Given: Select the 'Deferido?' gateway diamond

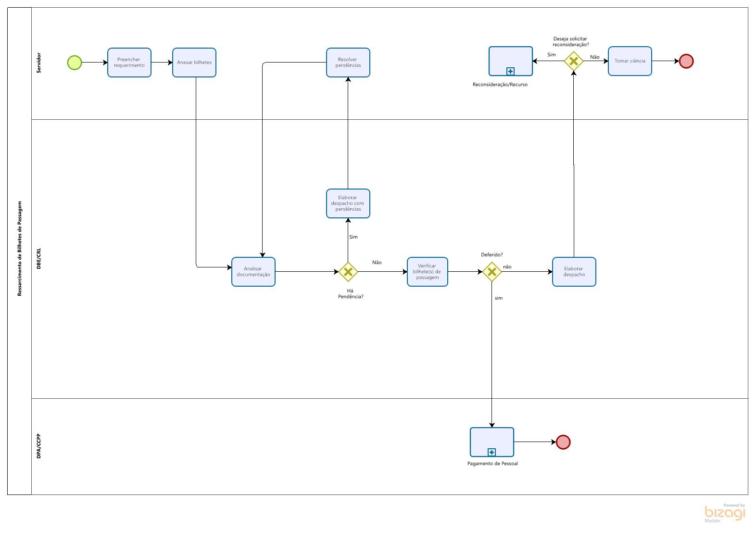Looking at the screenshot, I should click(492, 272).
